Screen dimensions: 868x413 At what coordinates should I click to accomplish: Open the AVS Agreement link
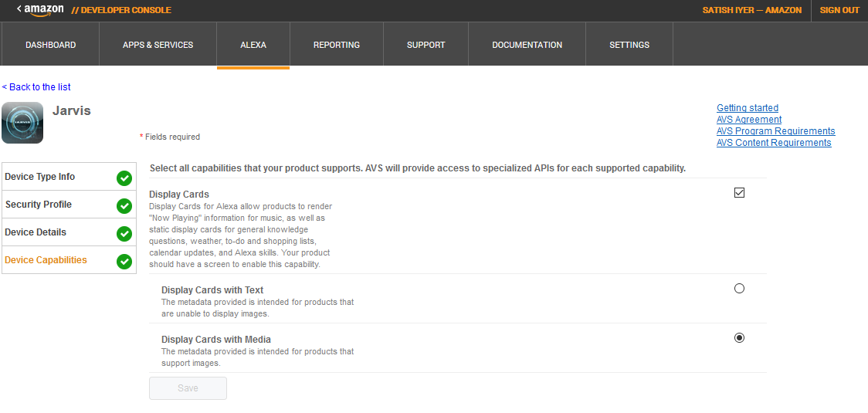click(x=749, y=120)
